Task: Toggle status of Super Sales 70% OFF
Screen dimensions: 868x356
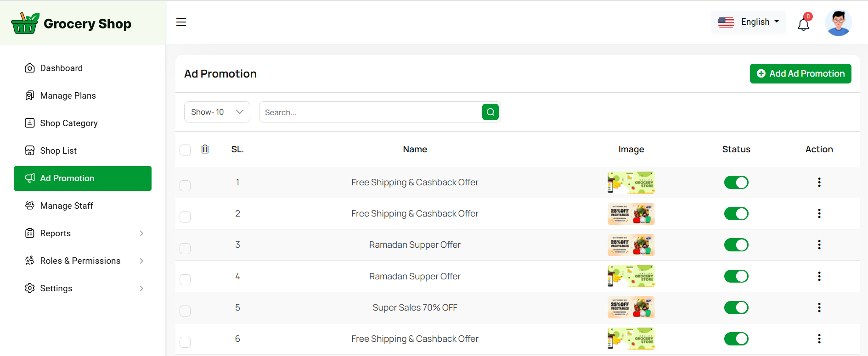Action: pyautogui.click(x=736, y=307)
